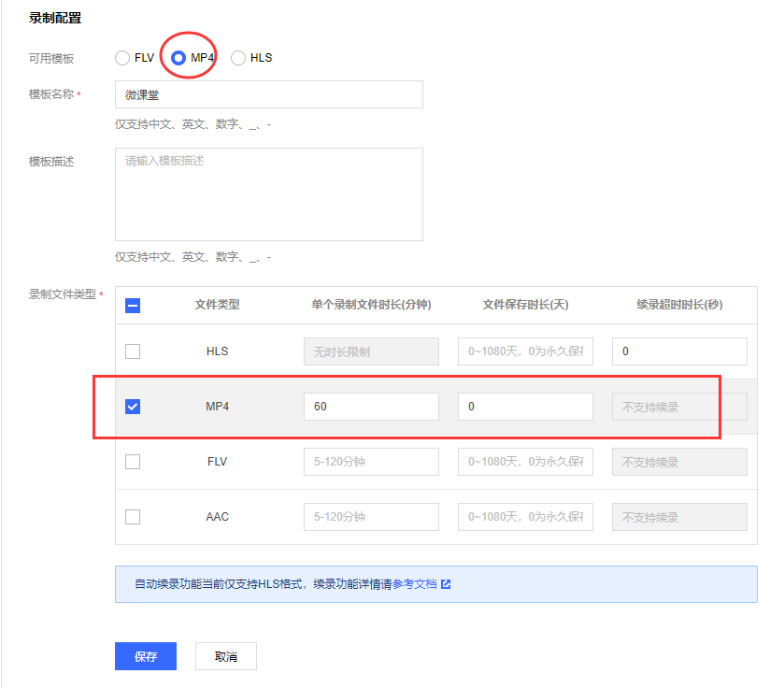Click the 录制配置 section heading

(x=55, y=18)
